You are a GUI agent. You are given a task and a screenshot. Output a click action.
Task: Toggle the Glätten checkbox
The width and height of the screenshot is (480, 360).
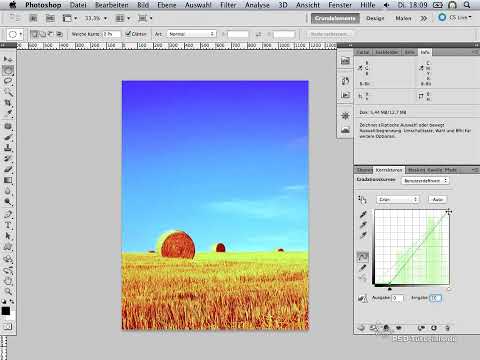[x=128, y=34]
